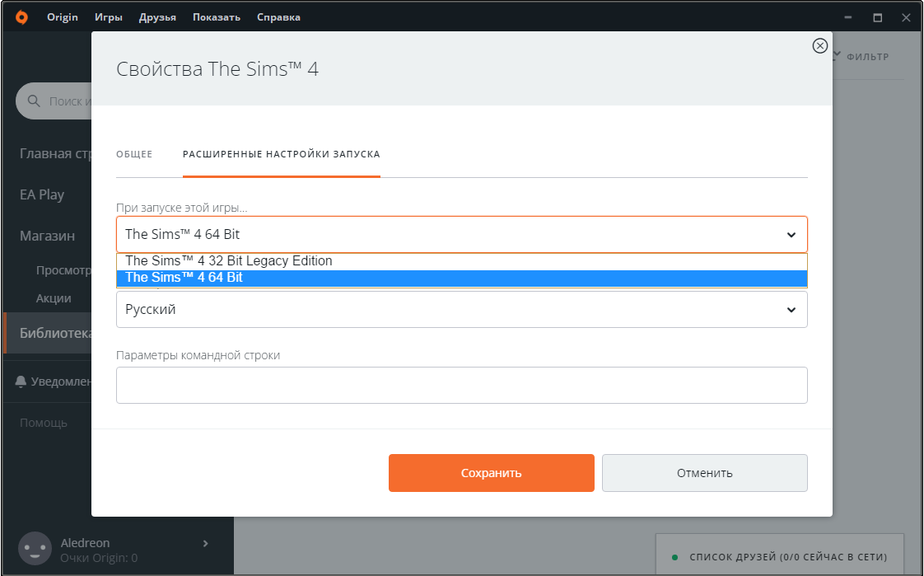Choose The Sims 4 32 Bit Legacy Edition
Screen dimensions: 924x576
point(461,261)
